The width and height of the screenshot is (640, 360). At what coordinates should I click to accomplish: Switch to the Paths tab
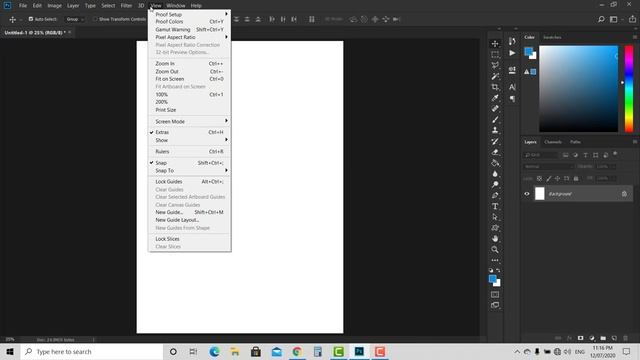[575, 142]
